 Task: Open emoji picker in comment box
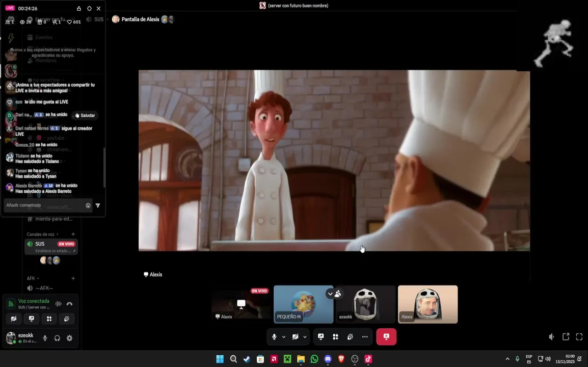(x=88, y=205)
